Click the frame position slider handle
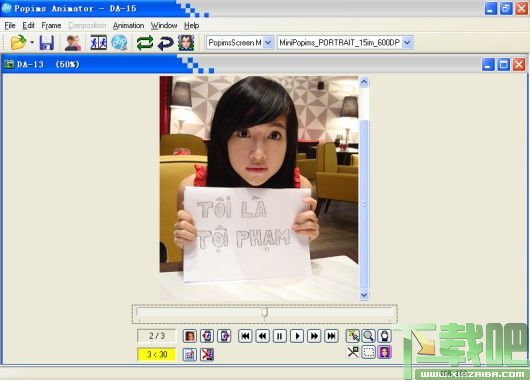The height and width of the screenshot is (380, 530). (265, 312)
